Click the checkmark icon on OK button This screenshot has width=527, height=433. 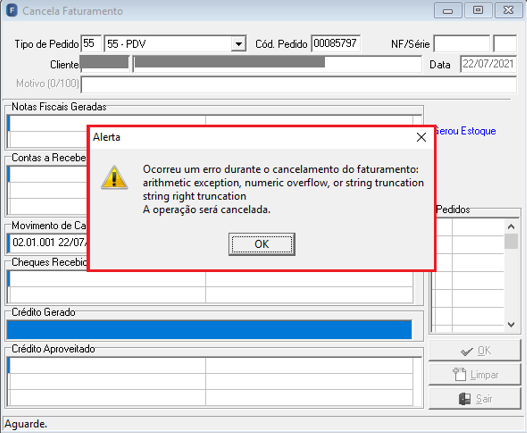[x=467, y=352]
